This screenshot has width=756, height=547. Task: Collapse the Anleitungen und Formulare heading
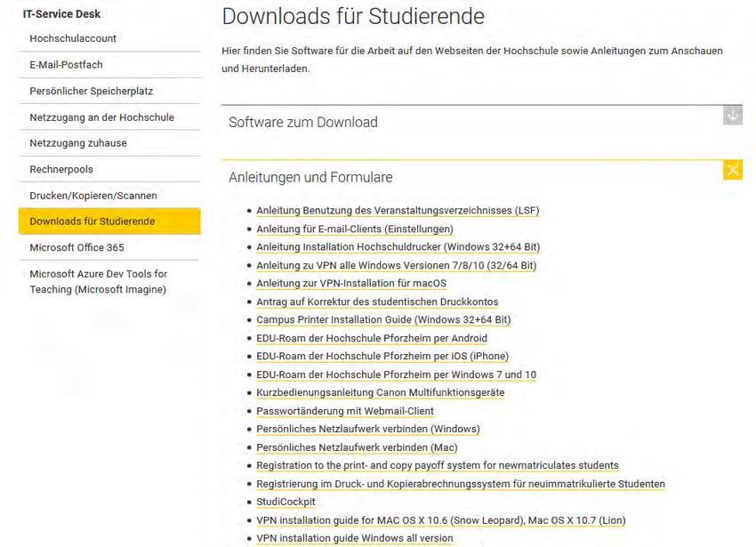[310, 178]
